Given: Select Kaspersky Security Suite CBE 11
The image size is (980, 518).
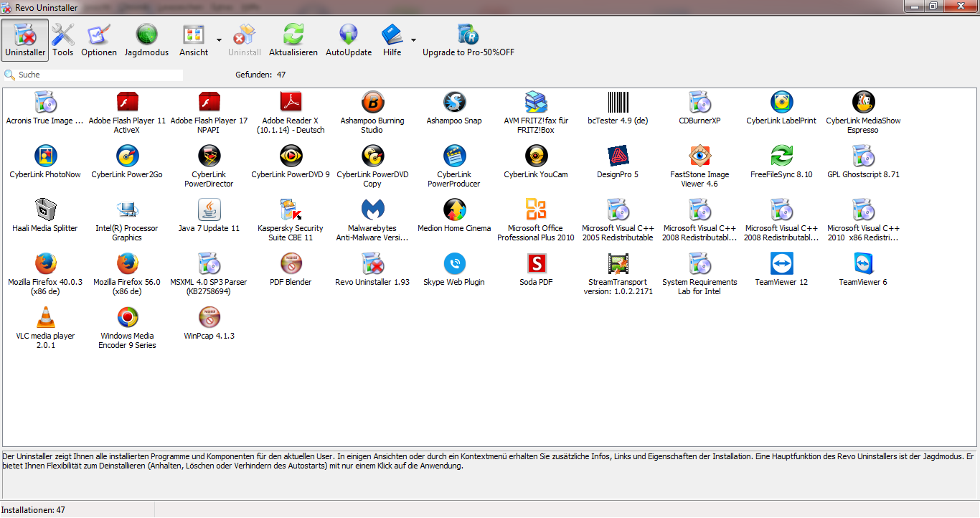Looking at the screenshot, I should [291, 220].
